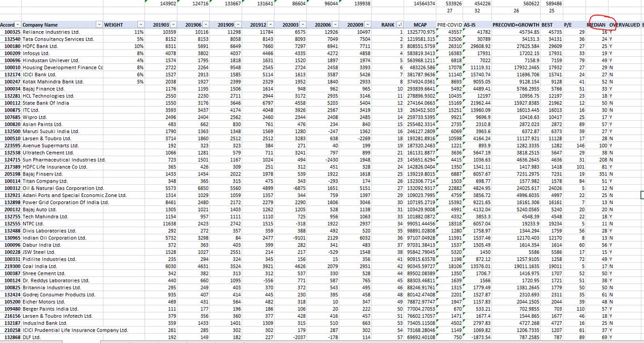644x343 pixels.
Task: Select the 14564374 total cell in top row
Action: 420,3
